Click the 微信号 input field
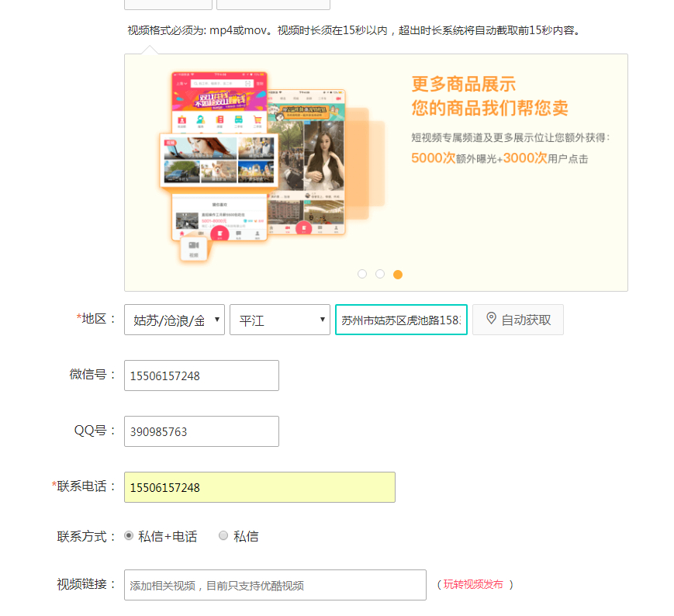Image resolution: width=674 pixels, height=616 pixels. (x=202, y=375)
